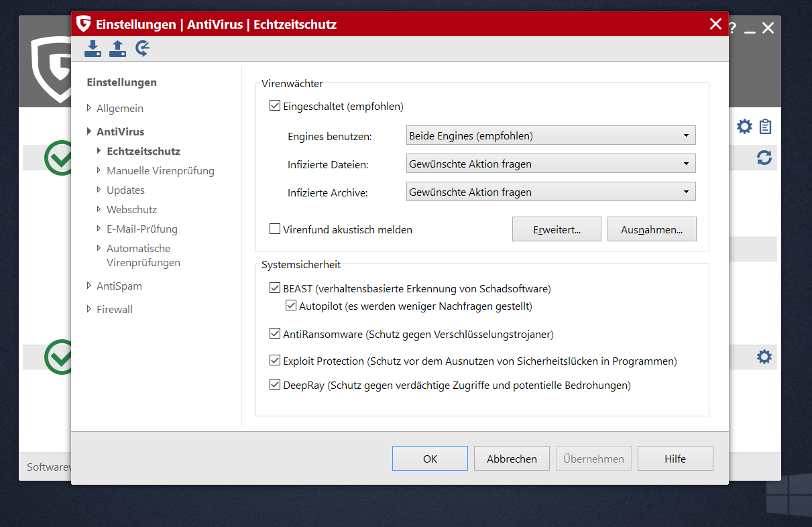This screenshot has width=812, height=527.
Task: Select AntiSpam category
Action: (x=119, y=286)
